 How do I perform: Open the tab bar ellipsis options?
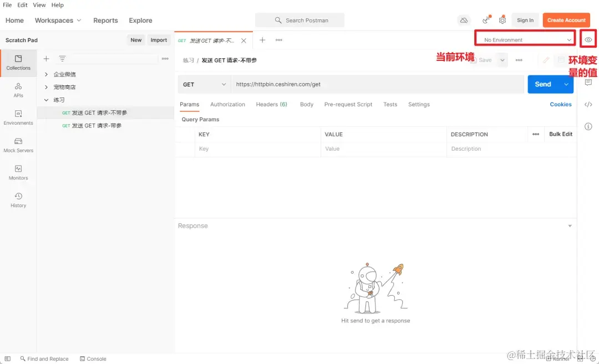279,40
